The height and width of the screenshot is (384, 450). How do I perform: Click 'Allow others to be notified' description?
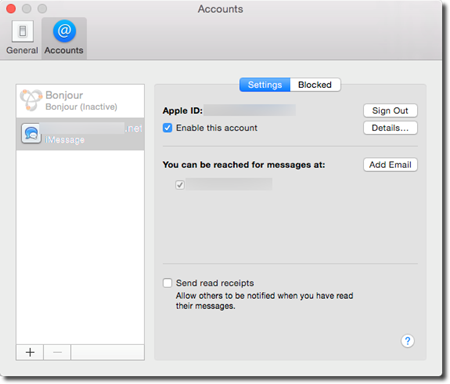(264, 301)
